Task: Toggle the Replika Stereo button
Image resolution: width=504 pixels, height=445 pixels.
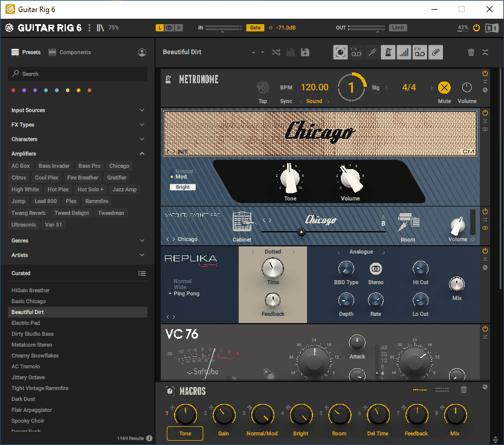Action: (375, 269)
